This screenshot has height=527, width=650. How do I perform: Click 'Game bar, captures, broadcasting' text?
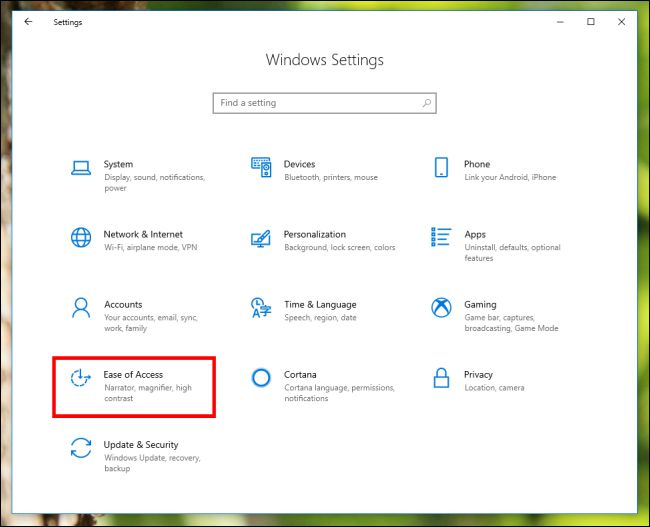[511, 323]
